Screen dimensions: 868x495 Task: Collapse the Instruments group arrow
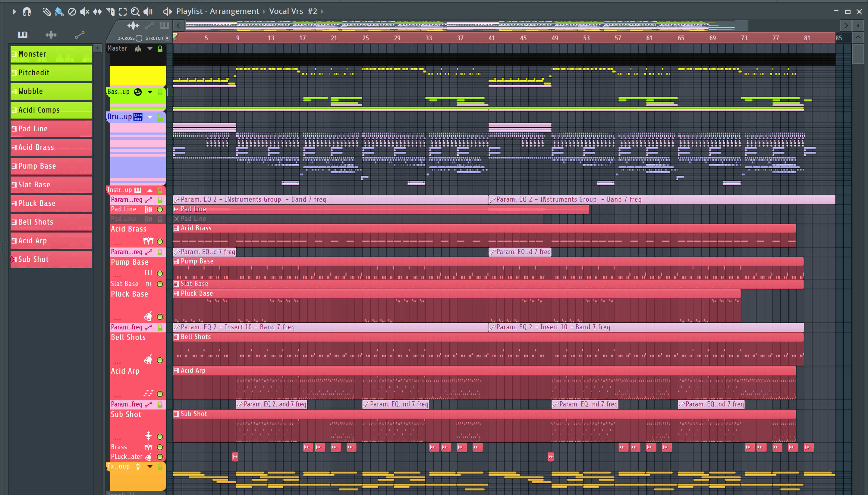click(x=150, y=190)
